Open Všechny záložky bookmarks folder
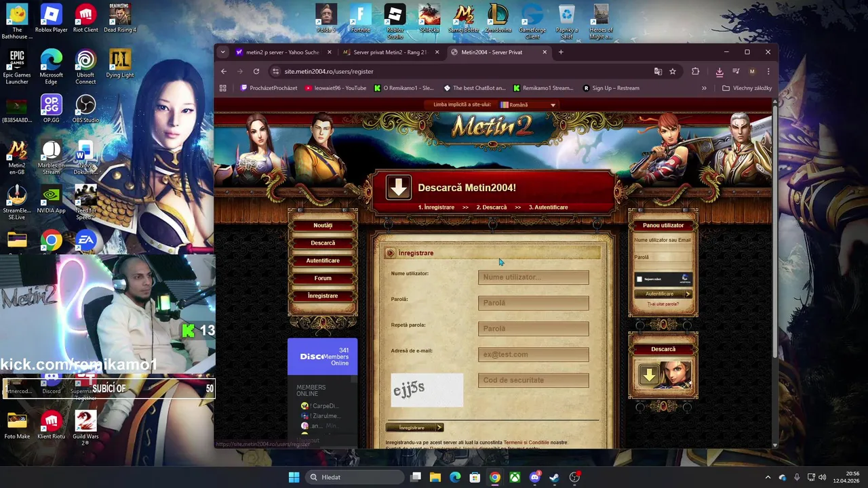Screen dimensions: 868x488 tap(747, 88)
